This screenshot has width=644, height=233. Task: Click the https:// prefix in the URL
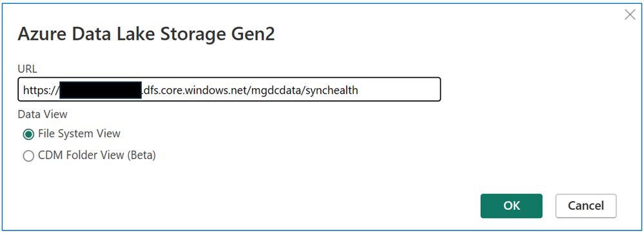pos(41,90)
